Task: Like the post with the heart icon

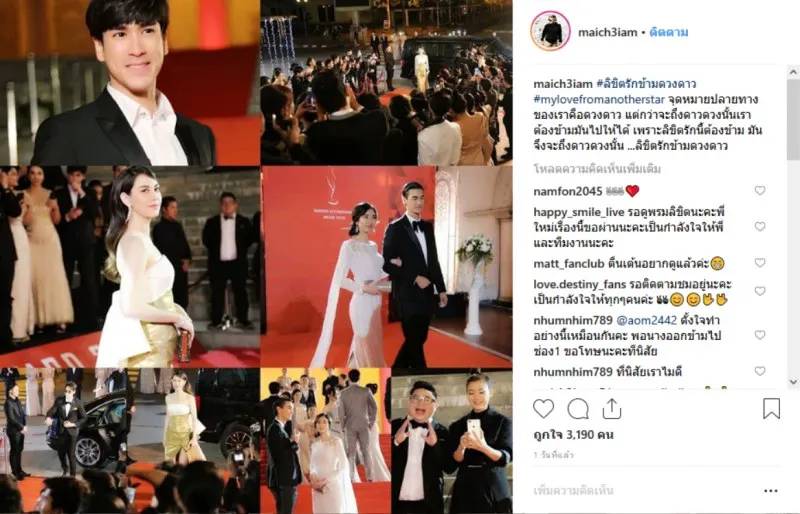Action: [543, 409]
